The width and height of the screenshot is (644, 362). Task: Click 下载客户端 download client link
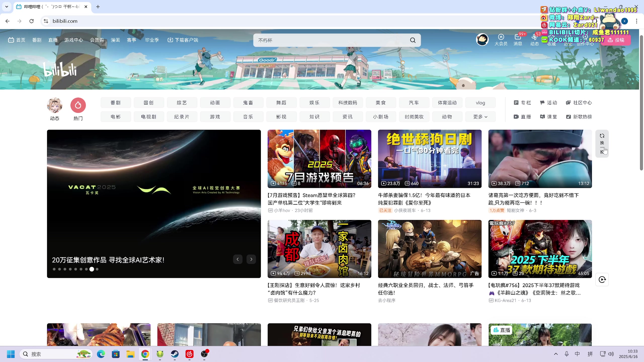coord(183,40)
